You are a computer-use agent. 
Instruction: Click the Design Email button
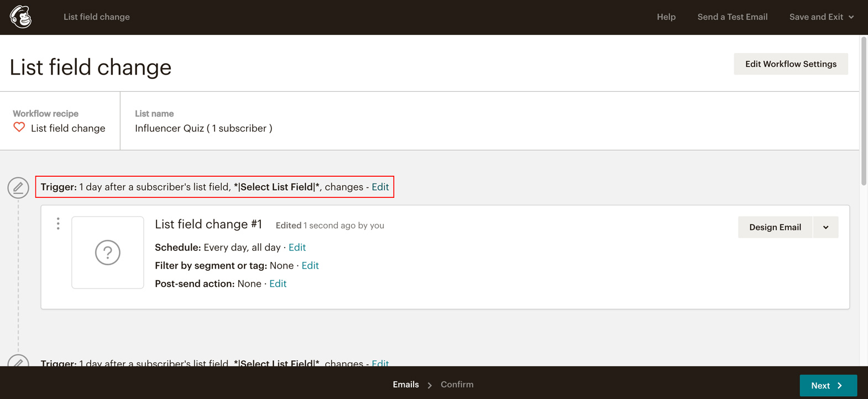[775, 227]
